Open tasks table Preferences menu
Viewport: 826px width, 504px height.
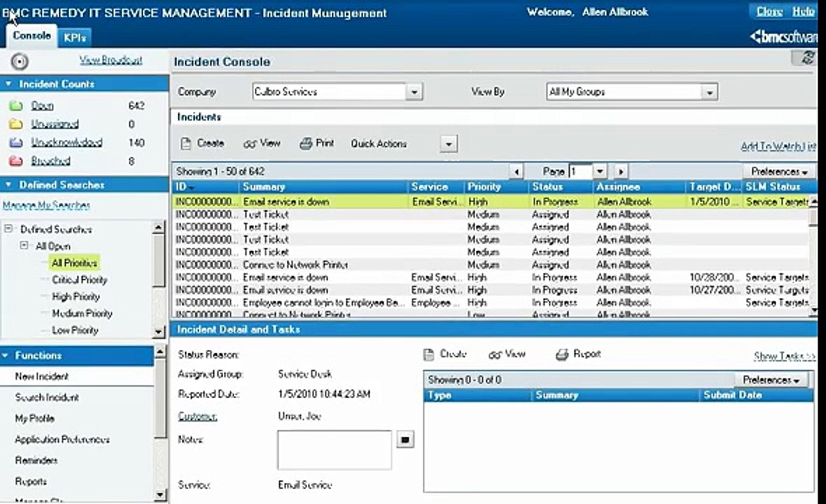(x=771, y=380)
